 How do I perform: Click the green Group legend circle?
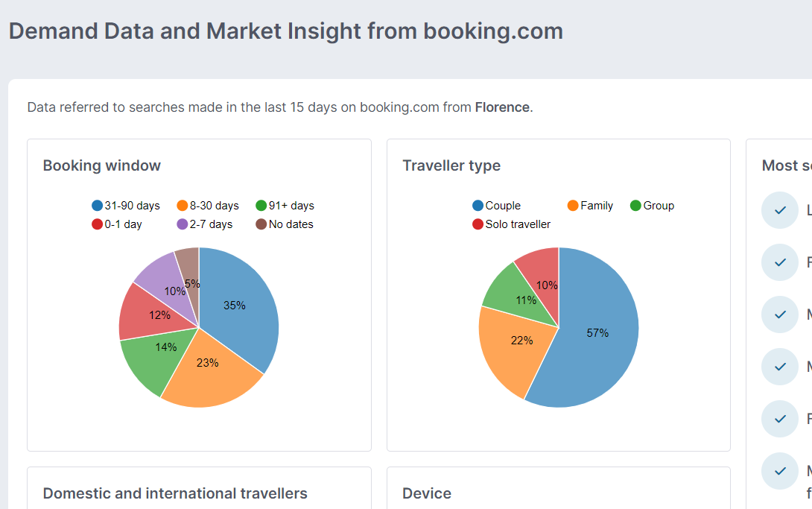point(635,206)
